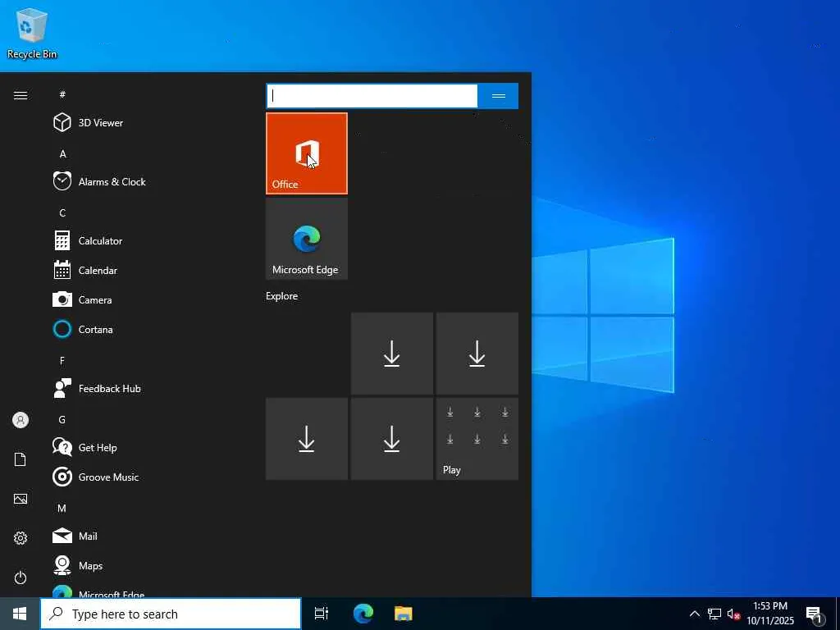Open File Explorer from the taskbar
Screen dimensions: 840x630
click(404, 614)
